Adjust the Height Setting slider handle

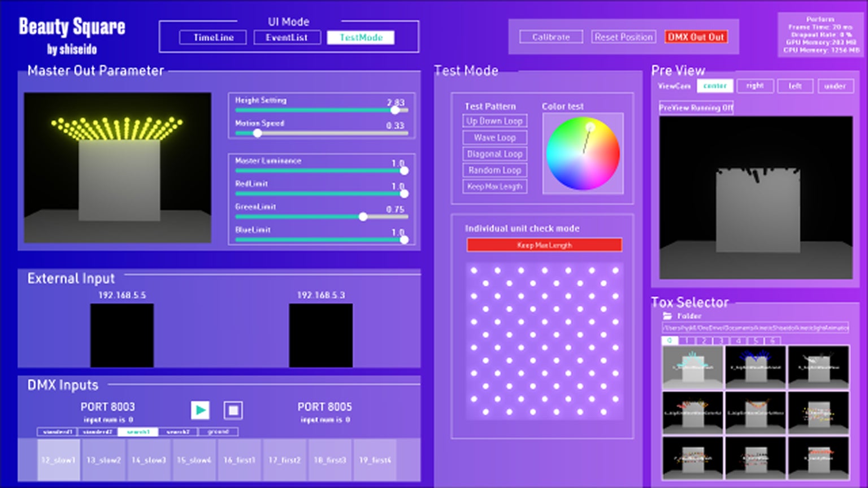pyautogui.click(x=395, y=110)
